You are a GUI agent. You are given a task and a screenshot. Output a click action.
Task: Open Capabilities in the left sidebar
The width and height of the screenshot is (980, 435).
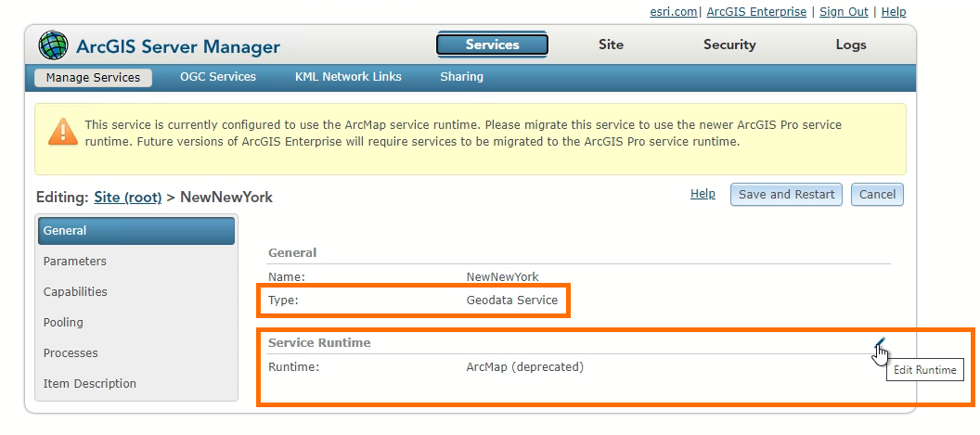(x=75, y=292)
